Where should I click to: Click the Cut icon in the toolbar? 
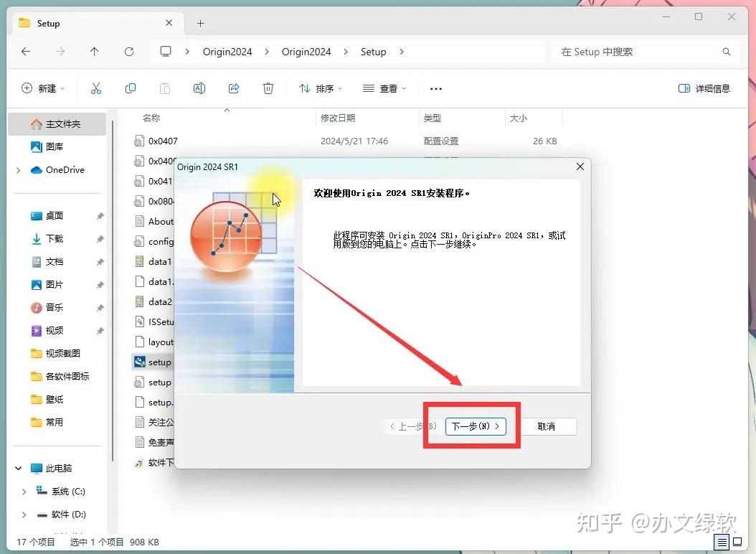point(96,88)
